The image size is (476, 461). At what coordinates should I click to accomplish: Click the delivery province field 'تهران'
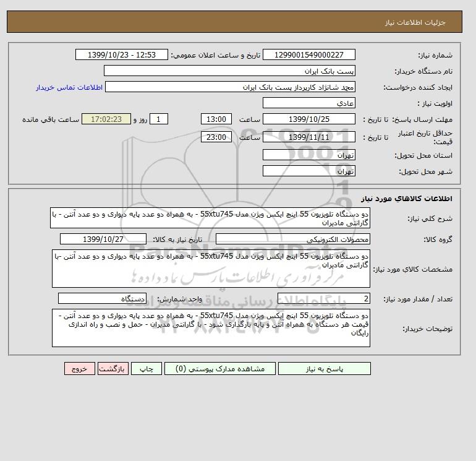(x=308, y=155)
